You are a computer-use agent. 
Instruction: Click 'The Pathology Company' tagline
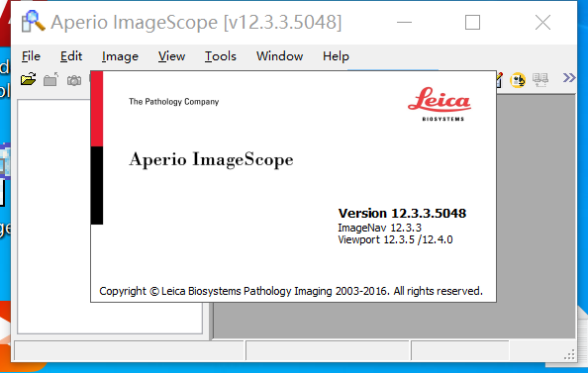[173, 102]
